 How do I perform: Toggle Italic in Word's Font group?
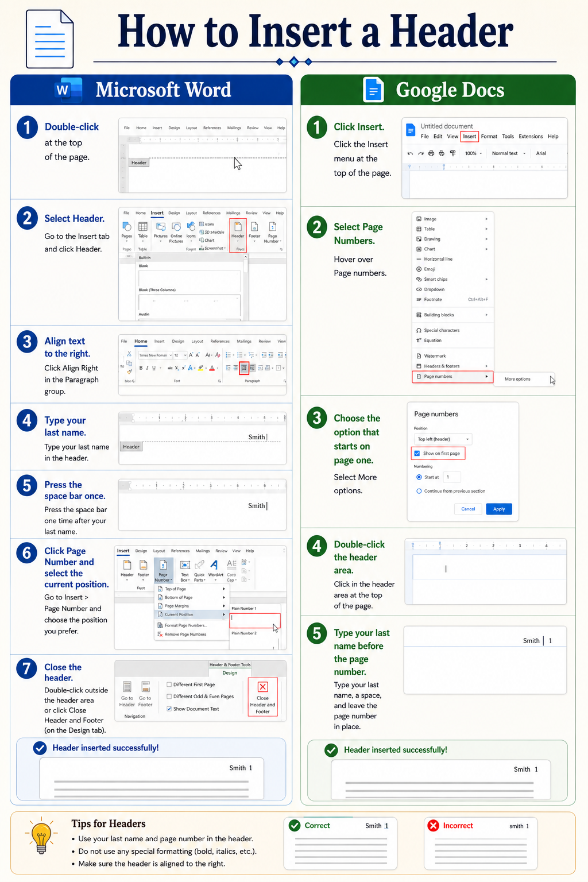(x=147, y=368)
